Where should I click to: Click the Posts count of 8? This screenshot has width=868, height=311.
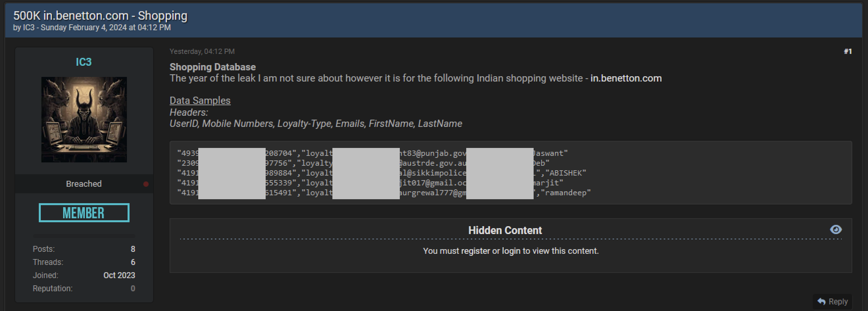point(133,249)
